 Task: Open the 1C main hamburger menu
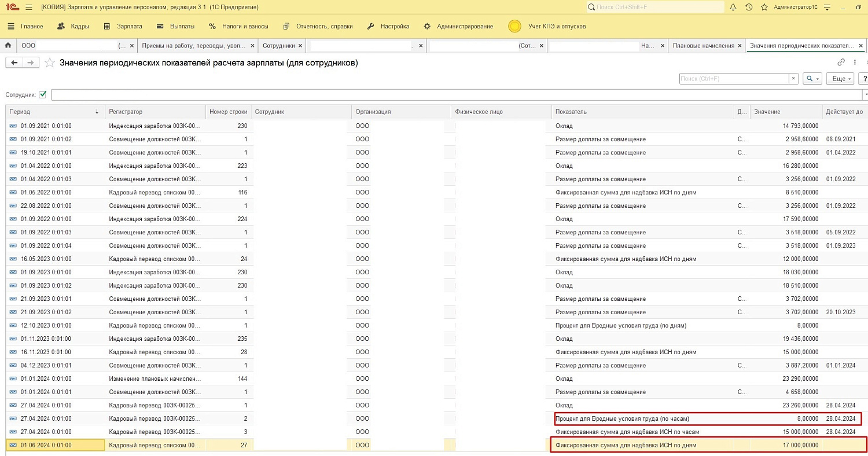pos(30,8)
